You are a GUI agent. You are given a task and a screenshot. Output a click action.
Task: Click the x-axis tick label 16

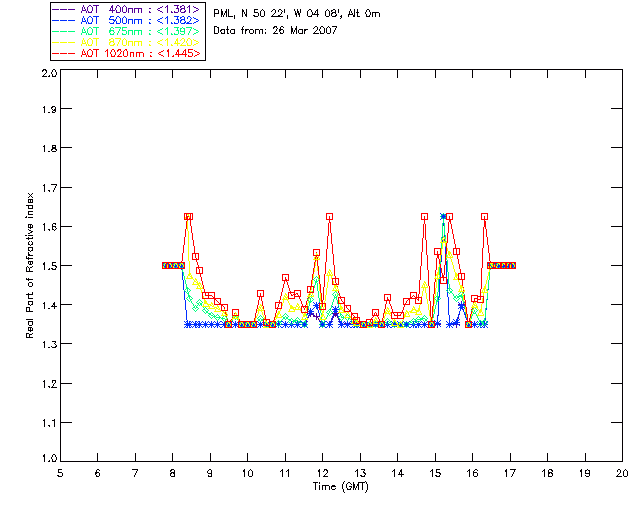pos(473,473)
